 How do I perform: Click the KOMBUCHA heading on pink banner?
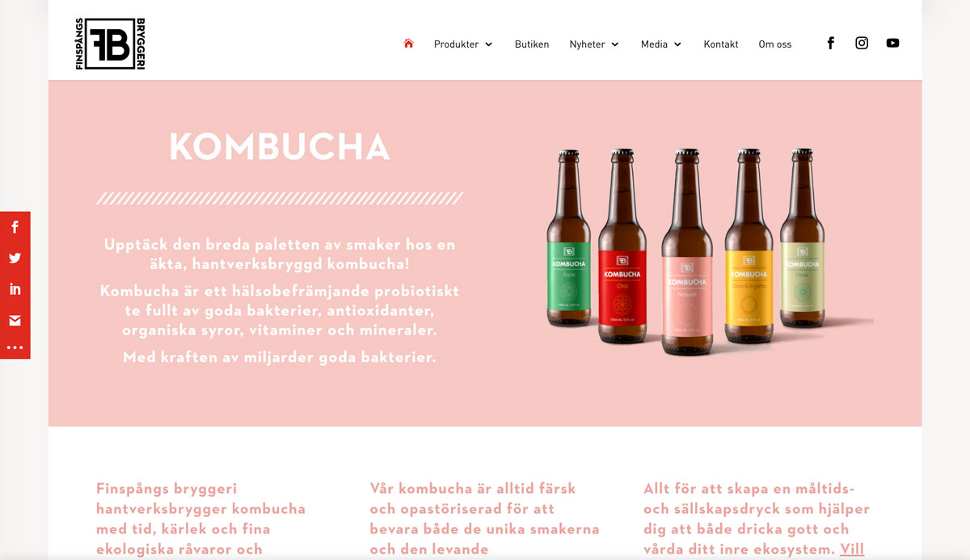point(280,148)
